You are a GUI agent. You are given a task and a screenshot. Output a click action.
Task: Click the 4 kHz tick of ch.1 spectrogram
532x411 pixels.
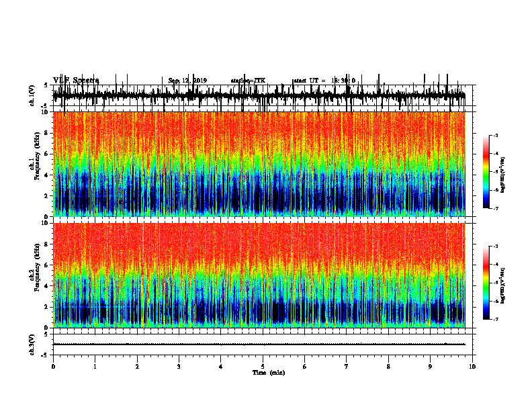coord(47,175)
